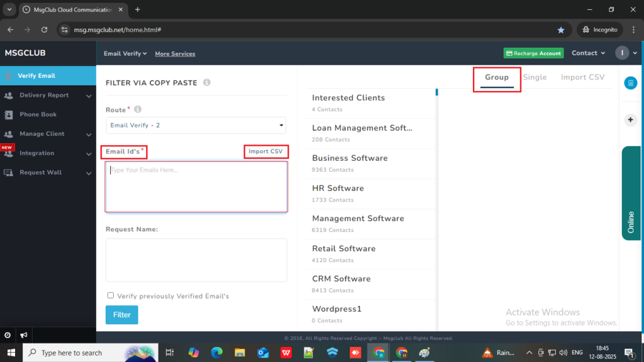Image resolution: width=644 pixels, height=362 pixels.
Task: Click the Import CSV link above email box
Action: [x=265, y=151]
